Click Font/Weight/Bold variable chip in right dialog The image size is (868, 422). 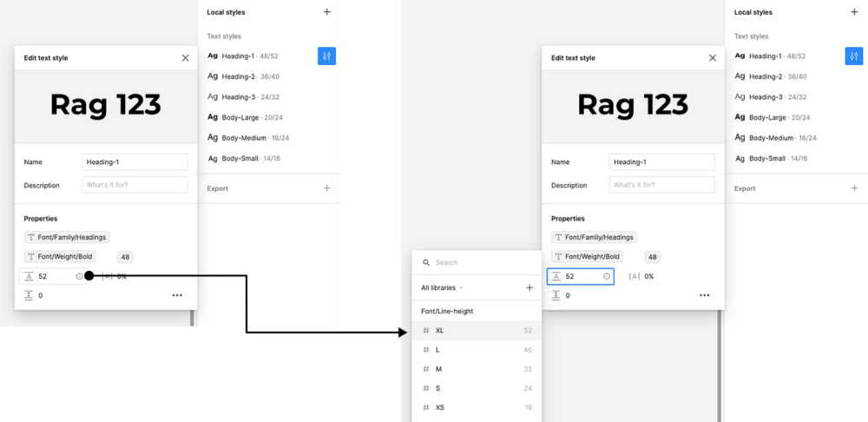tap(588, 256)
